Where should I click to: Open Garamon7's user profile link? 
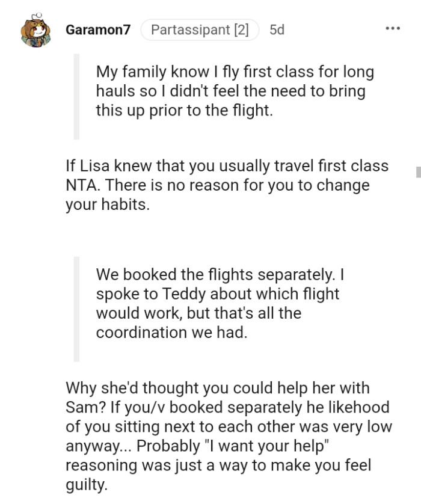tap(97, 29)
